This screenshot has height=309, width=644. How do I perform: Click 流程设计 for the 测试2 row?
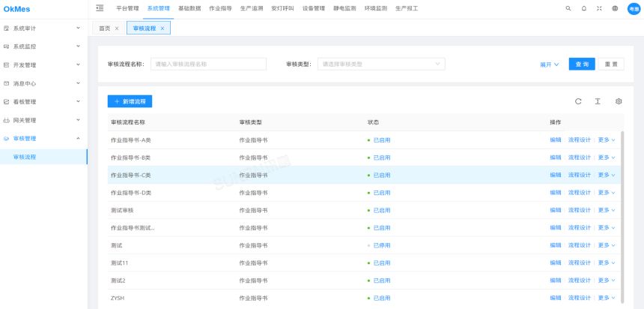coord(579,280)
